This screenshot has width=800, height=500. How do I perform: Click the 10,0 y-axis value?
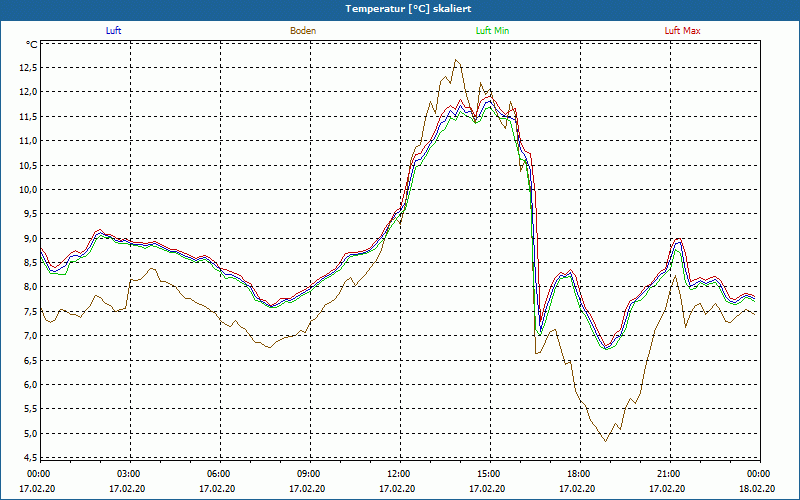pos(27,190)
